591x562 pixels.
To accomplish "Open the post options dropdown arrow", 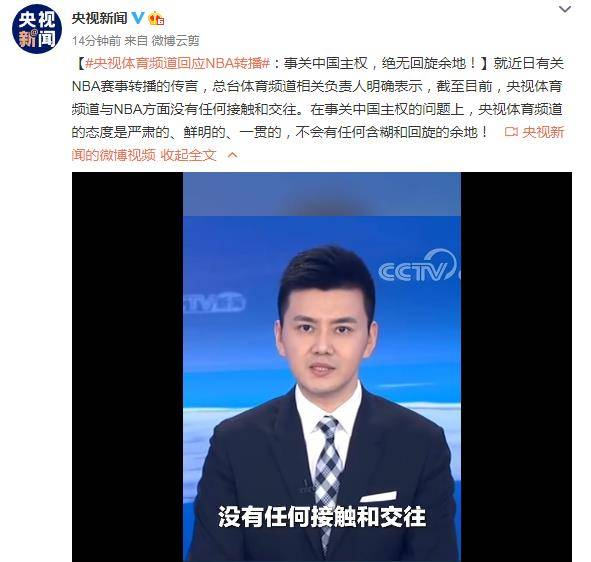I will (565, 9).
